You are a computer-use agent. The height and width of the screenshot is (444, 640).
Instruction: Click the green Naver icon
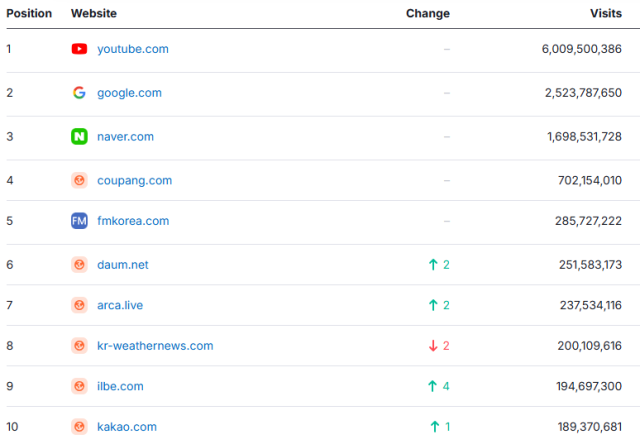pyautogui.click(x=80, y=137)
